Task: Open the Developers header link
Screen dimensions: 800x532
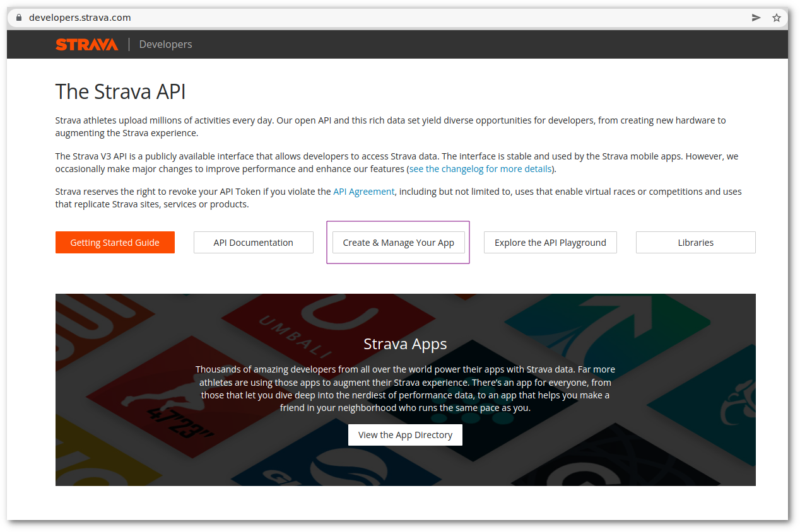Action: [165, 44]
